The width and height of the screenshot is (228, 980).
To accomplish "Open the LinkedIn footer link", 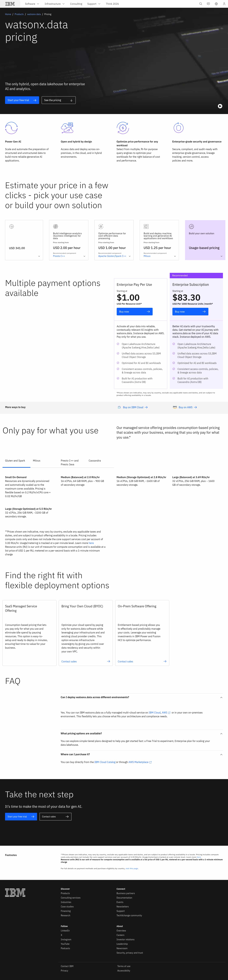I will [65, 930].
